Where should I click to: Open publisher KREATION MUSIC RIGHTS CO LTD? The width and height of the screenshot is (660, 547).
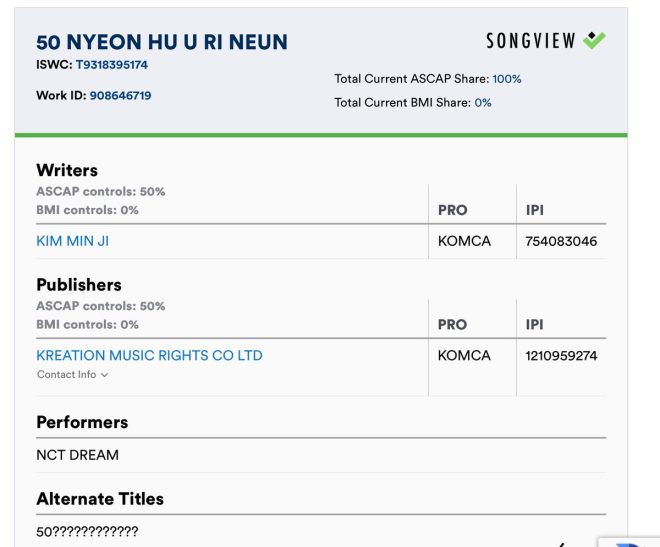(x=149, y=356)
